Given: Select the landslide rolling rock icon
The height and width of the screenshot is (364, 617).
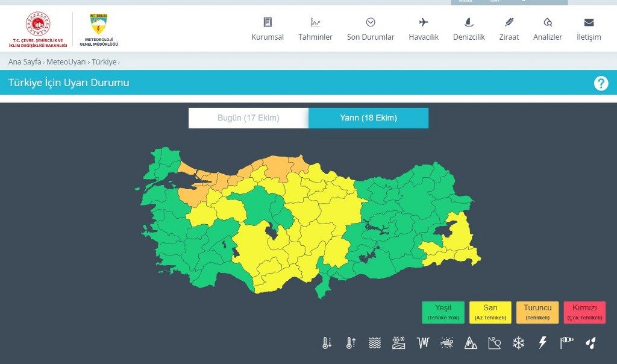Looking at the screenshot, I should (495, 343).
